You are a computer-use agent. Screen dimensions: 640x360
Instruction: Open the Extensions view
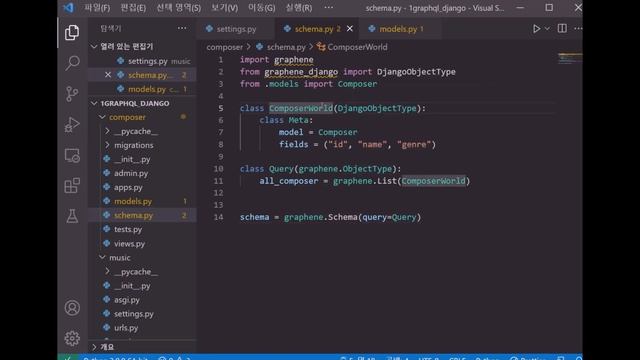coord(72,186)
